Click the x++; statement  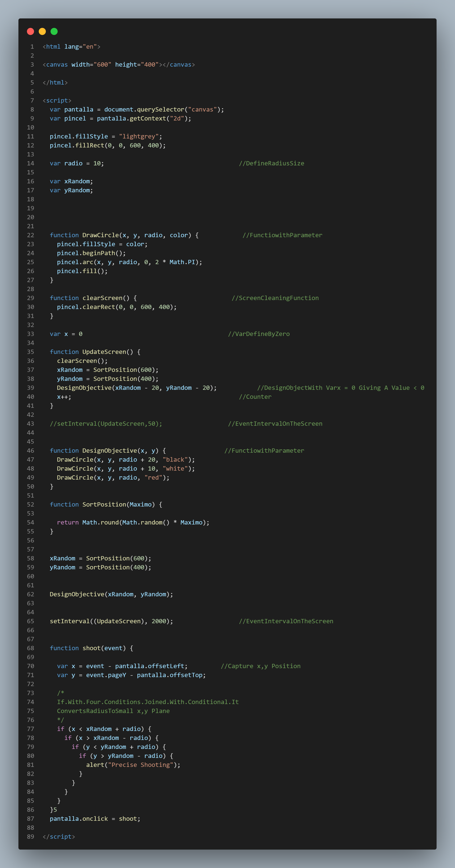(x=64, y=397)
